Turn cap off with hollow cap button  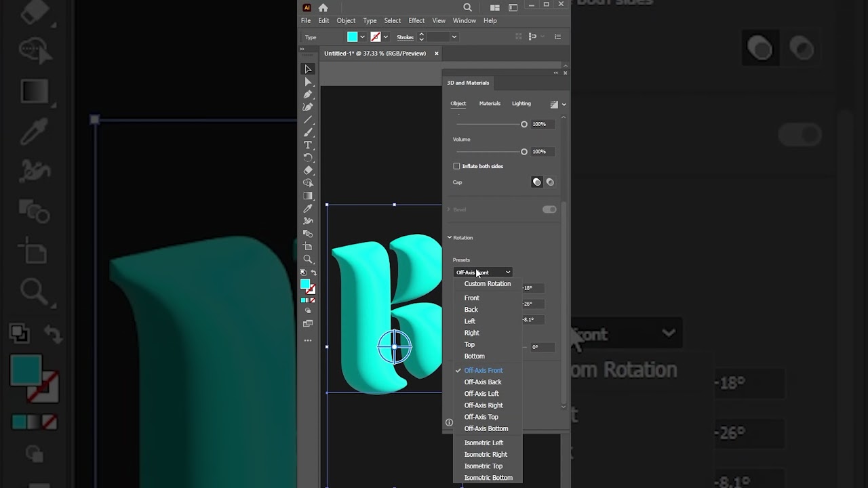[x=550, y=182]
